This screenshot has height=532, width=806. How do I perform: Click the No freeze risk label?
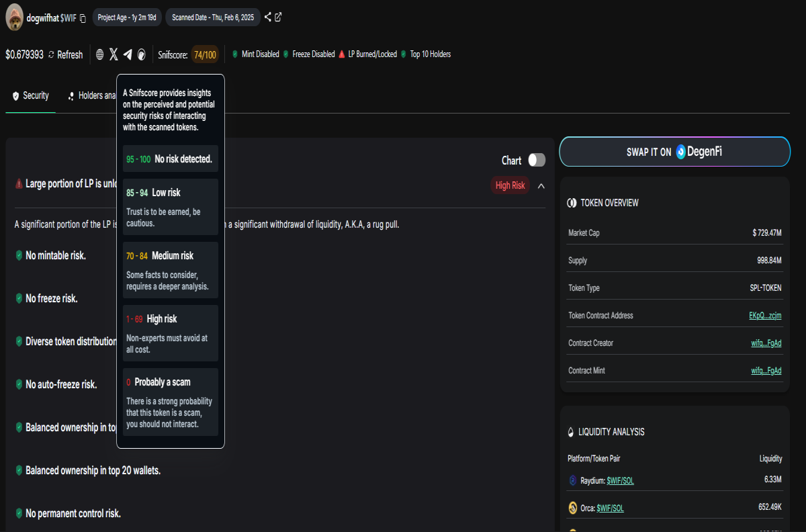click(x=52, y=299)
